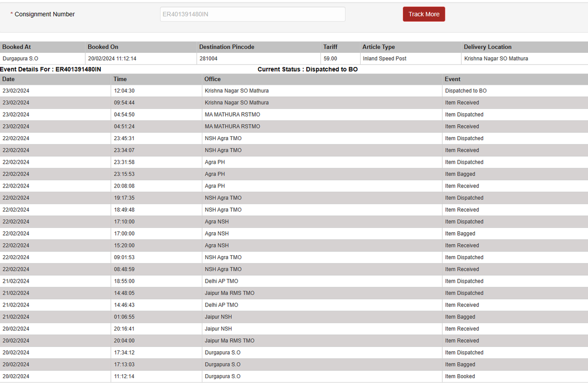Viewport: 588px width, 387px height.
Task: Select the Destination Pincode header
Action: coord(226,47)
